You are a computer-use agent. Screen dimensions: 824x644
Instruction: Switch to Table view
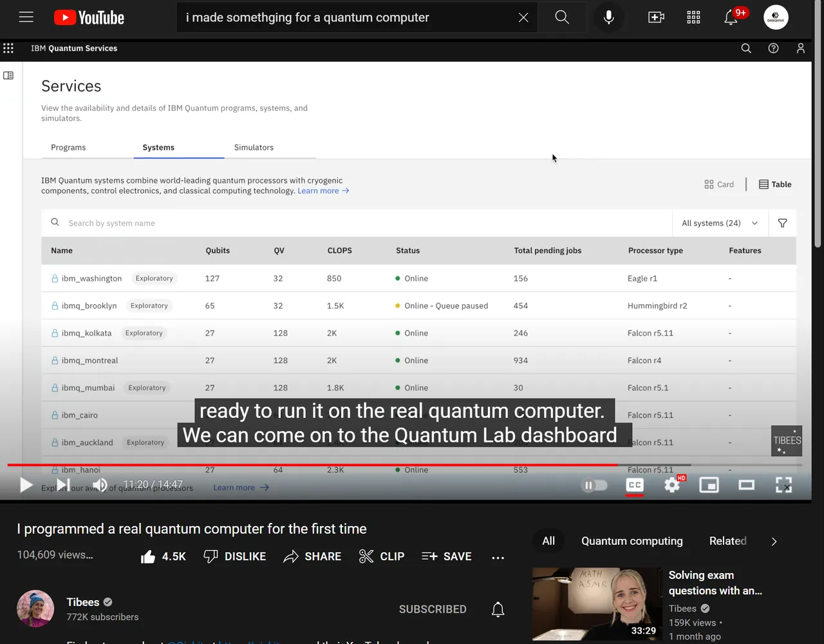click(x=775, y=184)
